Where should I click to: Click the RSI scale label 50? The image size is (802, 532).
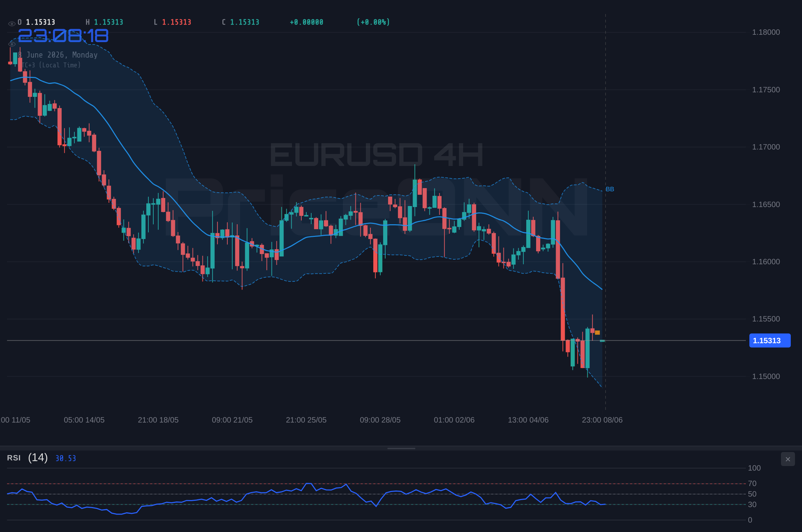[x=752, y=494]
